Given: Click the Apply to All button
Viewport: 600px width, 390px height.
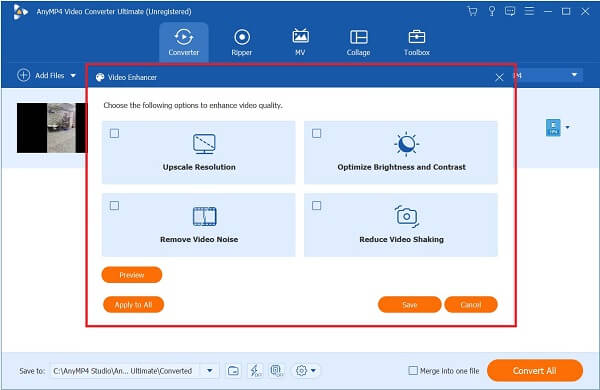Looking at the screenshot, I should tap(133, 305).
